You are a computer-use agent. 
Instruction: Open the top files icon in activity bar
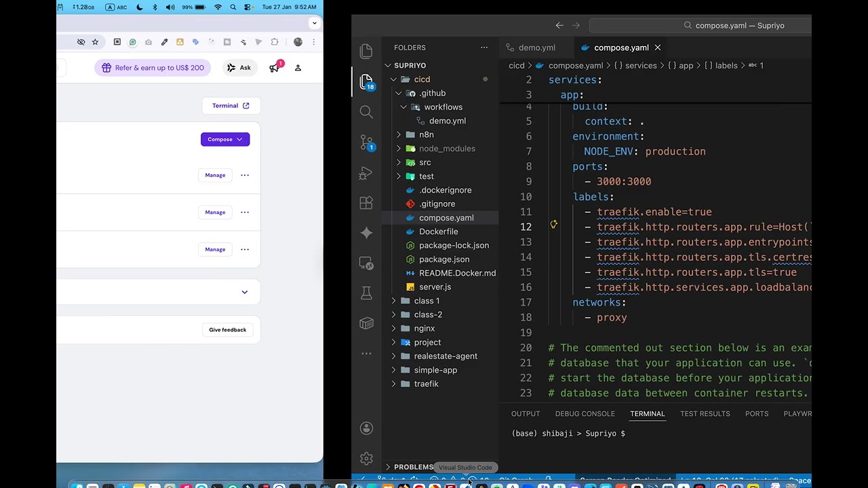click(366, 51)
